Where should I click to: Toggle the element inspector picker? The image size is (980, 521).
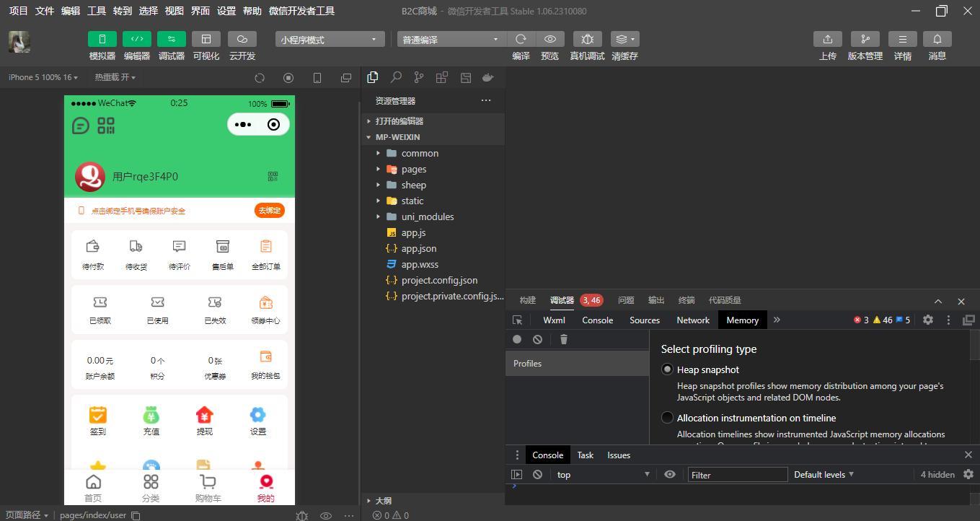pos(517,320)
